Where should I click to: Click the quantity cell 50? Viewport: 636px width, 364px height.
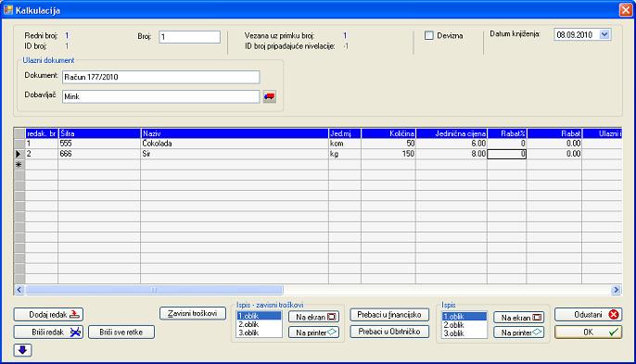pos(388,144)
